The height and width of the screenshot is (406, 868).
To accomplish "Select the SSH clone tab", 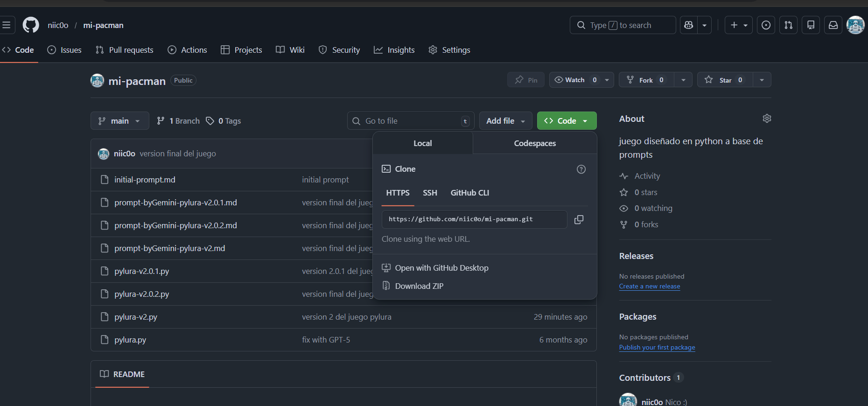I will pos(430,193).
